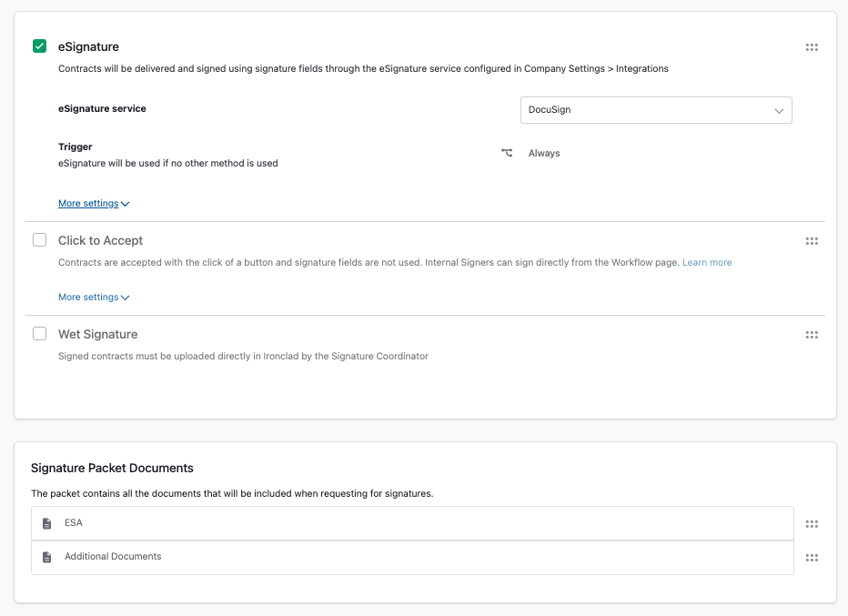Open the eSignature service dropdown showing DocuSign
The width and height of the screenshot is (848, 616).
pos(655,109)
